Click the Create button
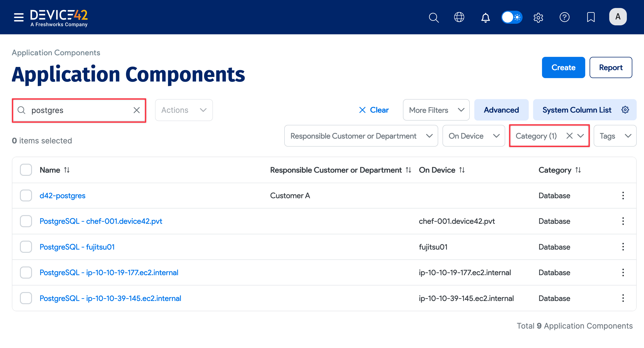Viewport: 644px width, 348px height. coord(563,67)
